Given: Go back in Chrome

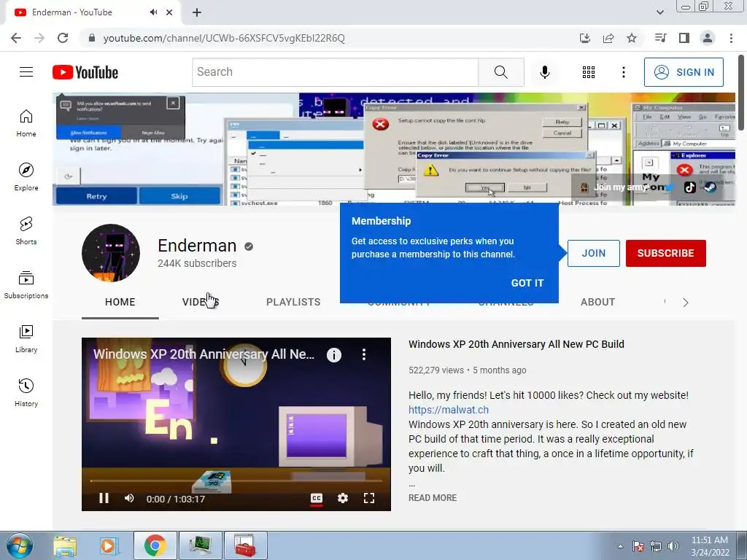Looking at the screenshot, I should pyautogui.click(x=16, y=38).
